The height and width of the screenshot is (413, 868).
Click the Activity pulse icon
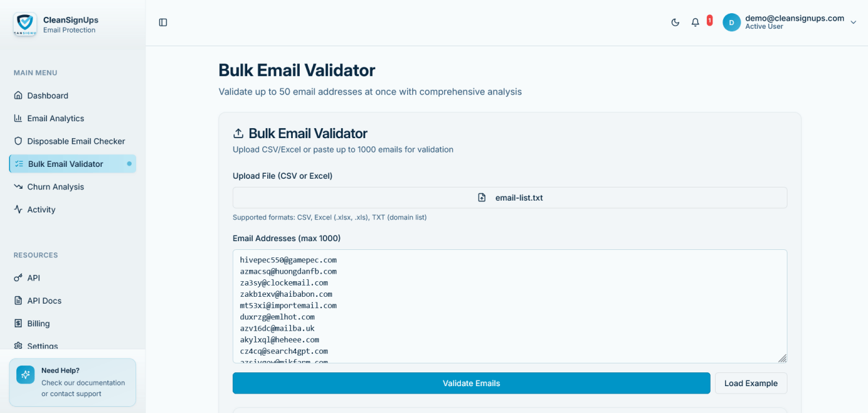(18, 209)
